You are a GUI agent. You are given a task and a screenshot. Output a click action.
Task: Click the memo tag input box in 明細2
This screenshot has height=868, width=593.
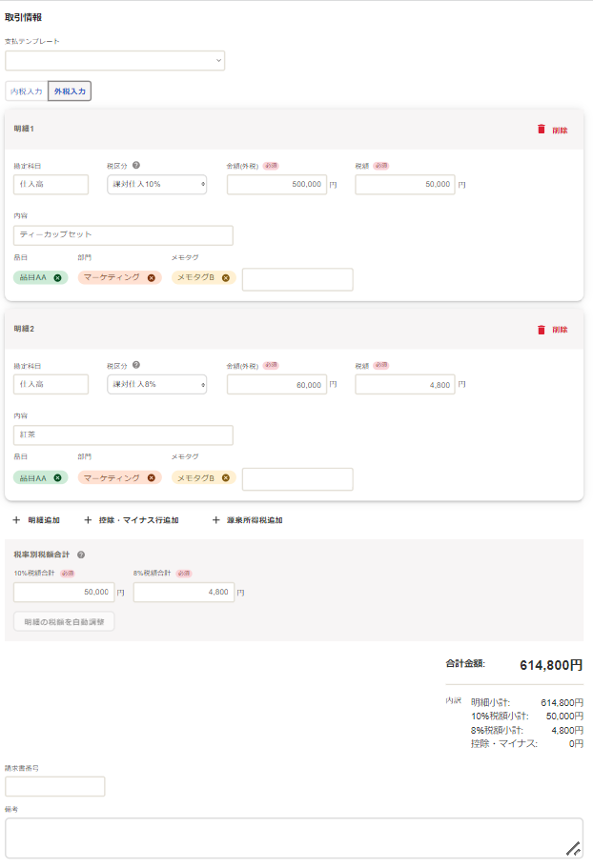click(x=297, y=479)
